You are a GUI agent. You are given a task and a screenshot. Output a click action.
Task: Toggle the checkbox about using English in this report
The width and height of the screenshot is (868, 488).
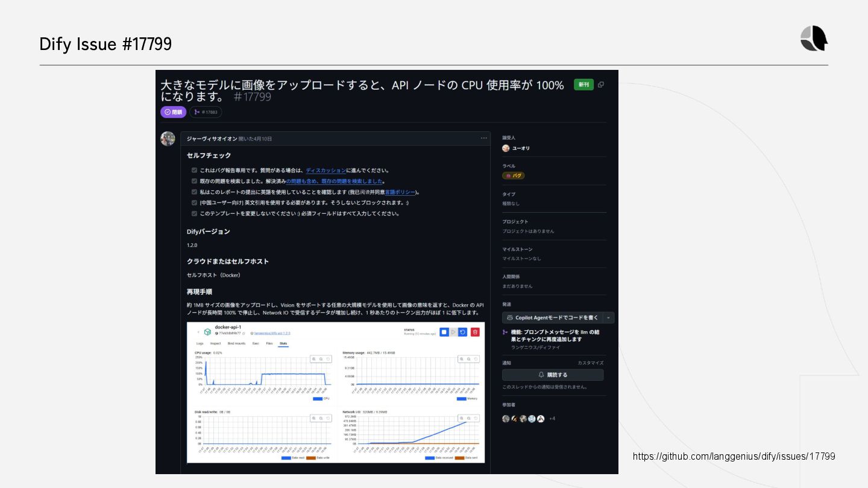[x=194, y=192]
